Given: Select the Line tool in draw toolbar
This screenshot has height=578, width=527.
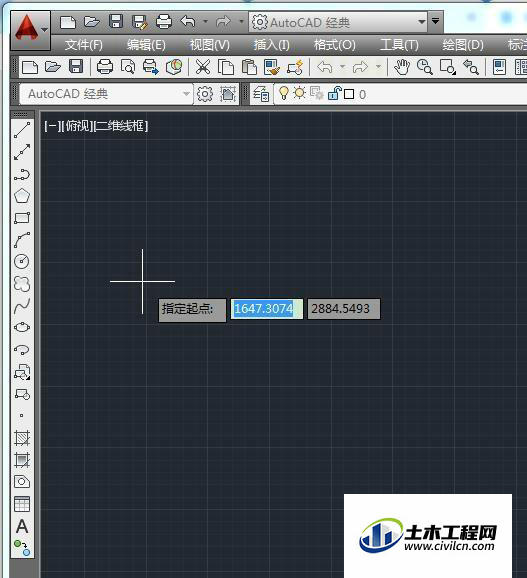Looking at the screenshot, I should pyautogui.click(x=22, y=130).
